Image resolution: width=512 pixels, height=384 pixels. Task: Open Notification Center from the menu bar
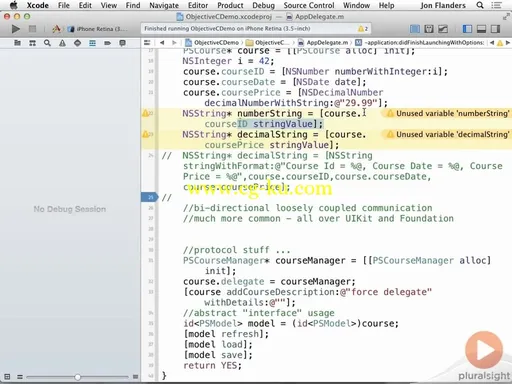tap(496, 5)
